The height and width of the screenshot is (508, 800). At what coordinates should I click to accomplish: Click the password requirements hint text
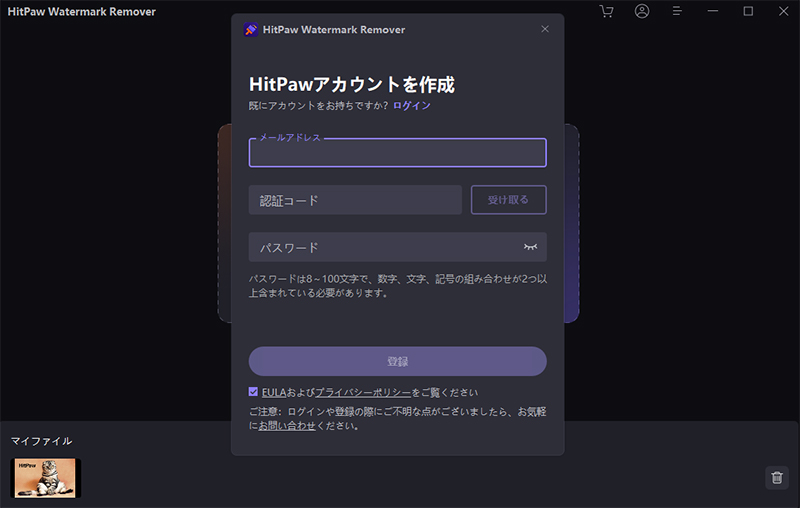[x=397, y=286]
